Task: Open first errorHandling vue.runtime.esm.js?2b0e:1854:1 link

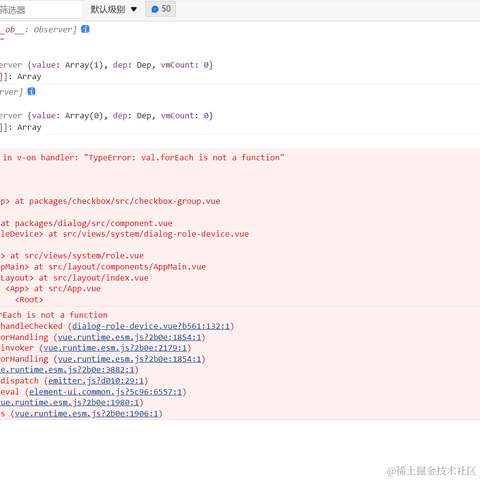Action: [129, 337]
